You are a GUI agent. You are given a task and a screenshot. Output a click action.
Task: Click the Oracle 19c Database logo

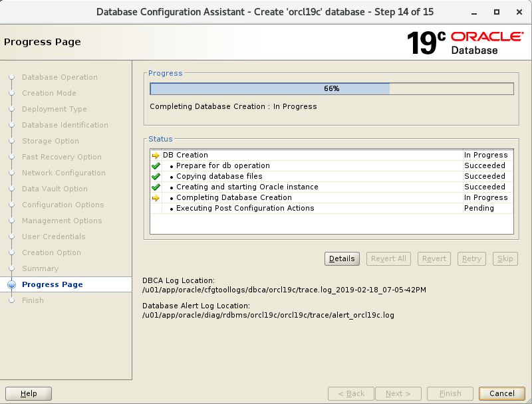[465, 43]
